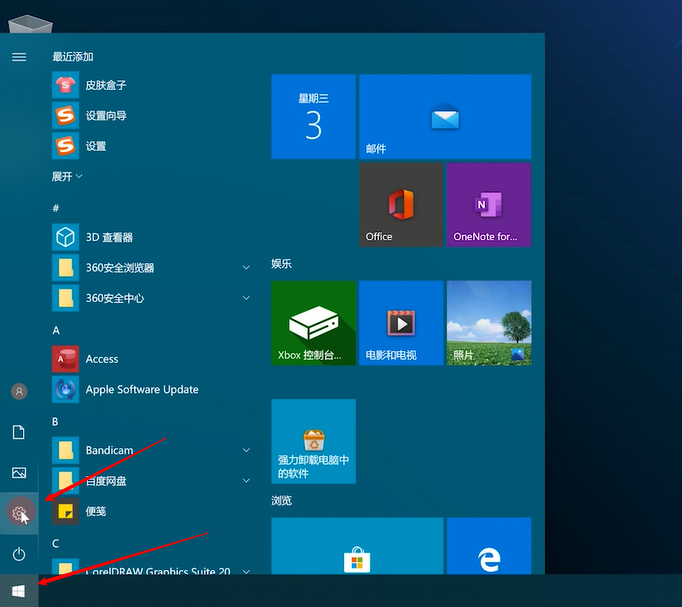Click the C letter group header
Viewport: 682px width, 607px height.
click(55, 544)
